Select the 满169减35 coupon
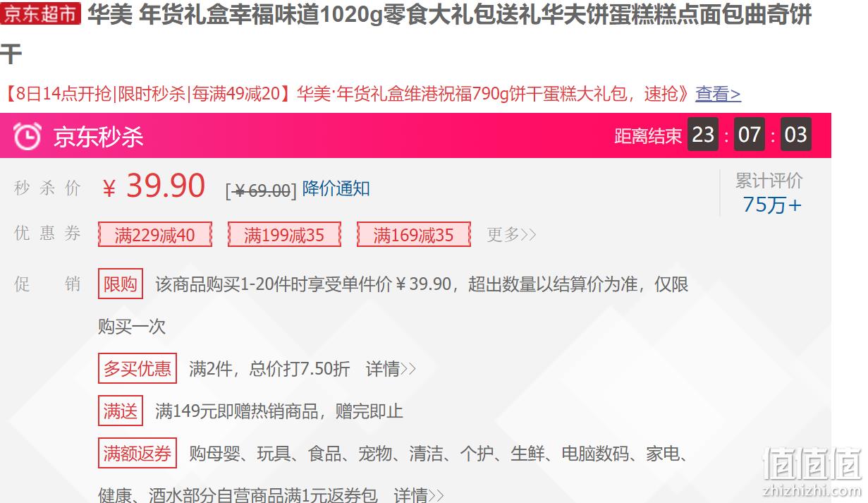The width and height of the screenshot is (868, 503). pos(413,235)
